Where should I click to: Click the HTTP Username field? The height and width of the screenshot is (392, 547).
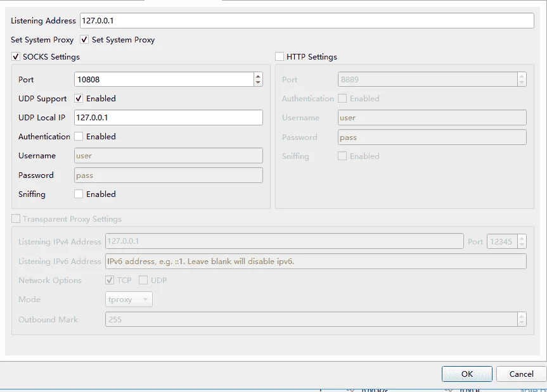point(432,117)
